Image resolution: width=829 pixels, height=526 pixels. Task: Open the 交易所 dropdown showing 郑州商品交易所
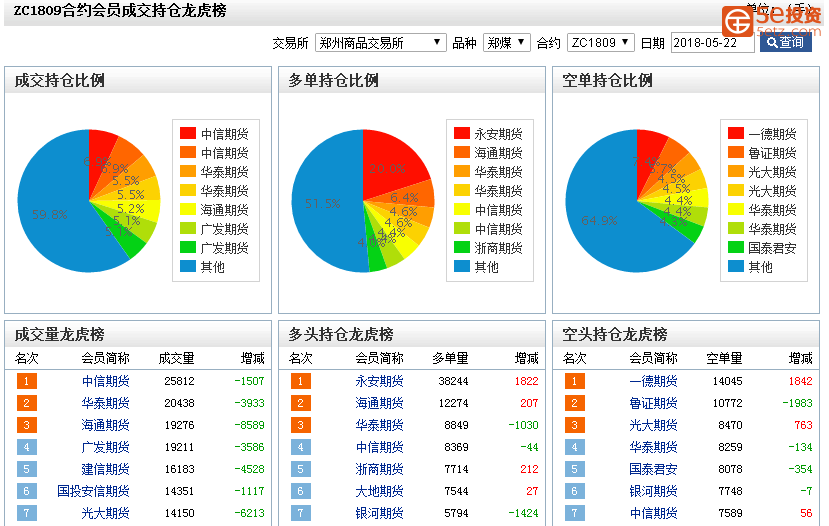(381, 43)
